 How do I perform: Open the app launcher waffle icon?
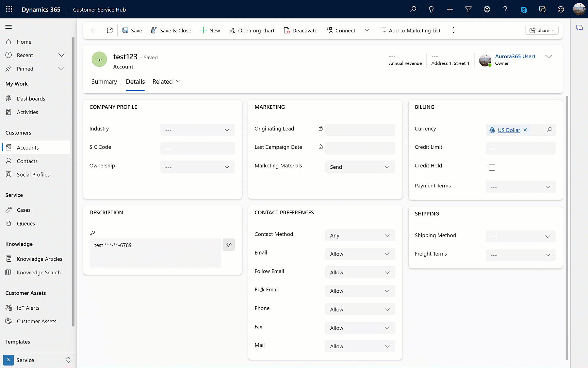(9, 9)
